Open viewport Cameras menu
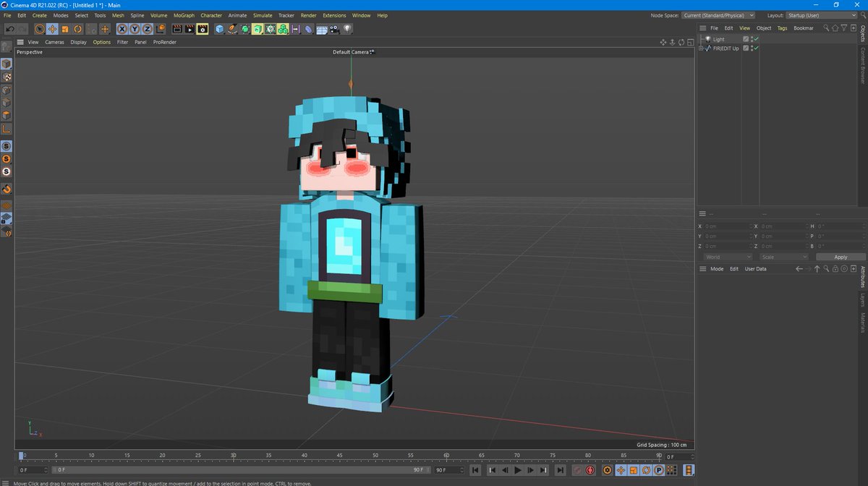 tap(54, 42)
